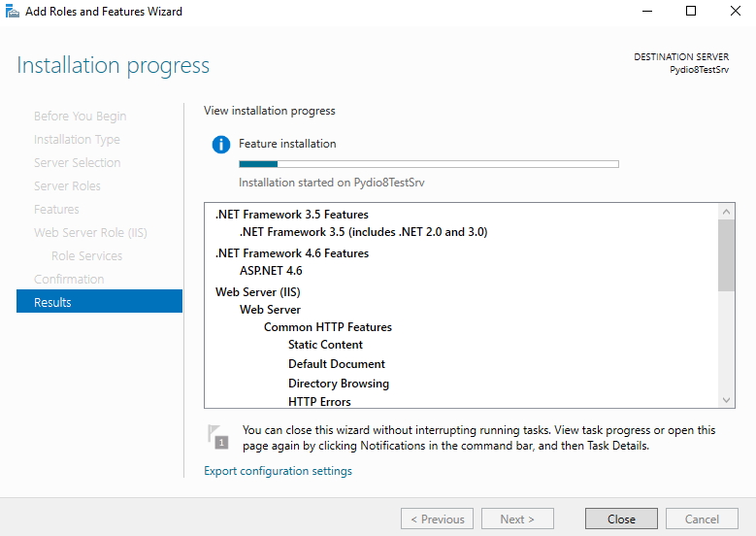Select the Before You Begin step

(80, 117)
